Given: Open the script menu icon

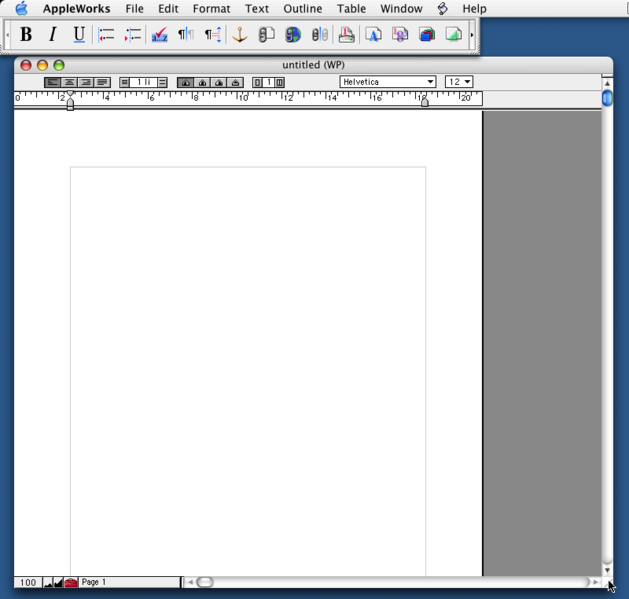Looking at the screenshot, I should (x=442, y=8).
